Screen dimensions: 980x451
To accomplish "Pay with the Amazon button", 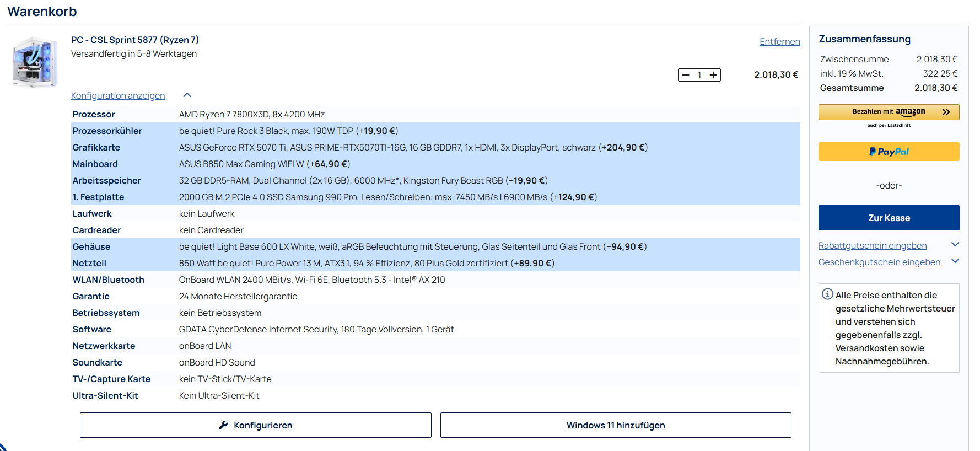I will pyautogui.click(x=889, y=112).
